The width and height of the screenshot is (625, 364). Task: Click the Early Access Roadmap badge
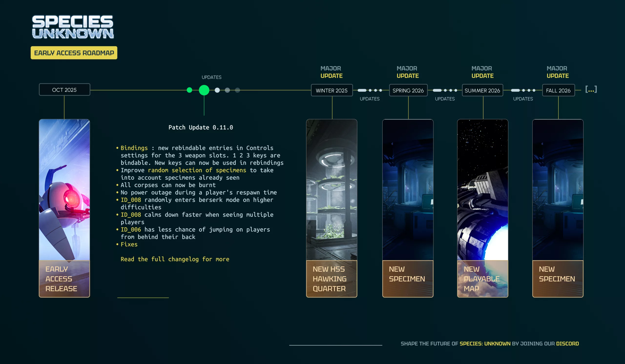tap(74, 53)
